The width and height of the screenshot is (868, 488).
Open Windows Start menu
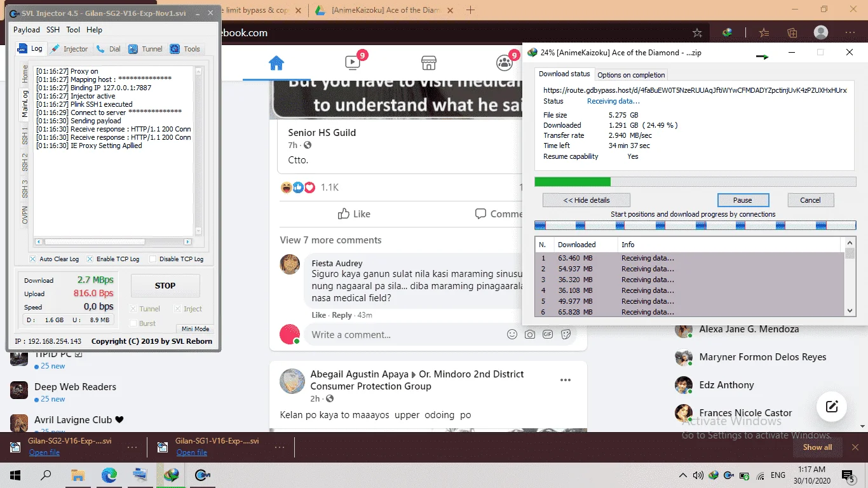(x=15, y=475)
